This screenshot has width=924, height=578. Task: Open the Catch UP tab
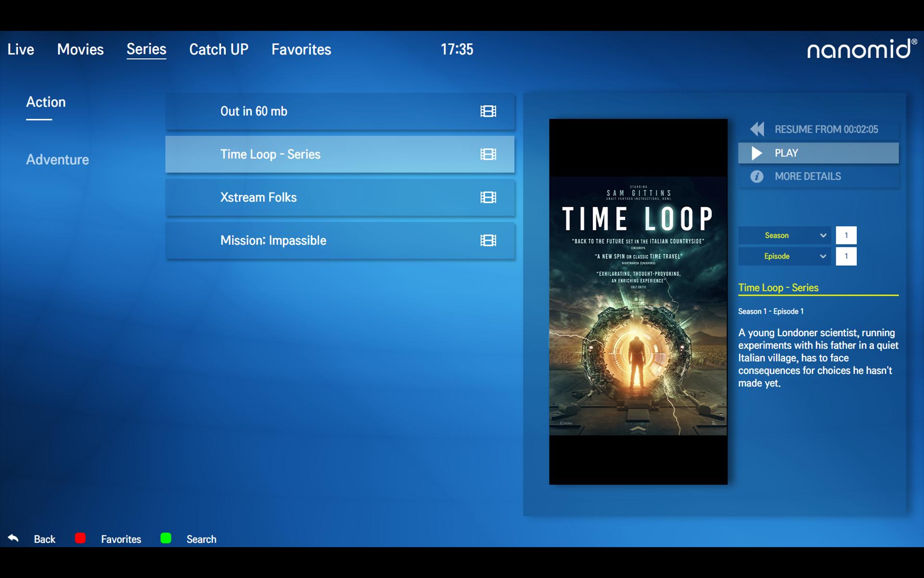tap(218, 49)
